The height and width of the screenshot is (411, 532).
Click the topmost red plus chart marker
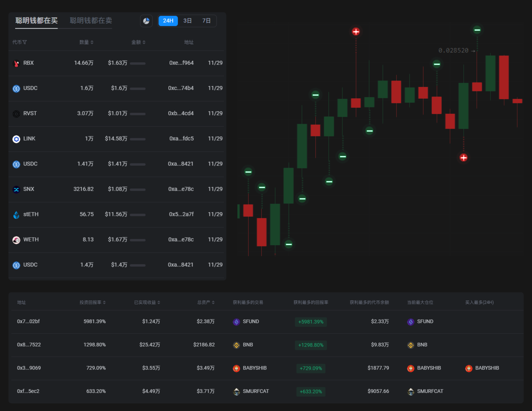[x=356, y=31]
